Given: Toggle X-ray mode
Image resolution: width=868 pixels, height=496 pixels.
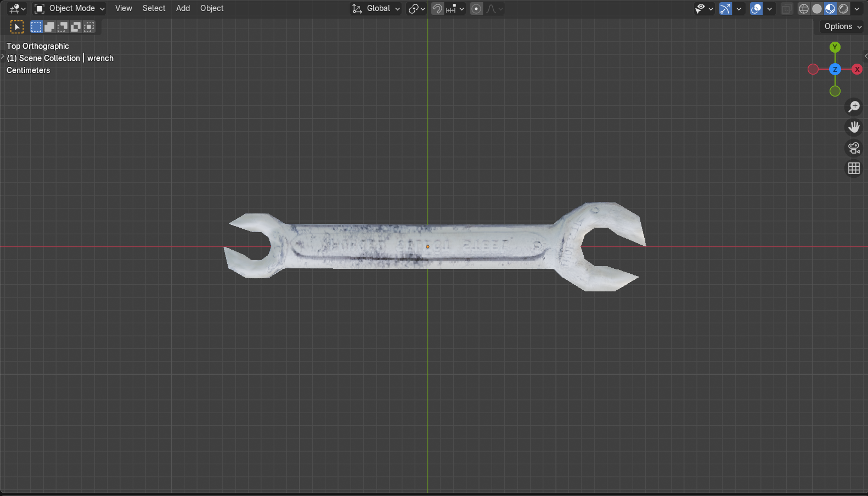Looking at the screenshot, I should click(787, 8).
